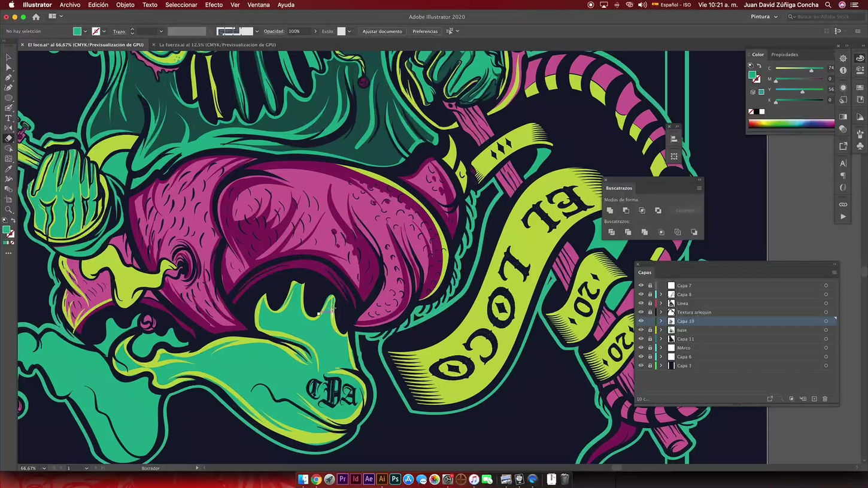Hide the base layer

coord(641,330)
